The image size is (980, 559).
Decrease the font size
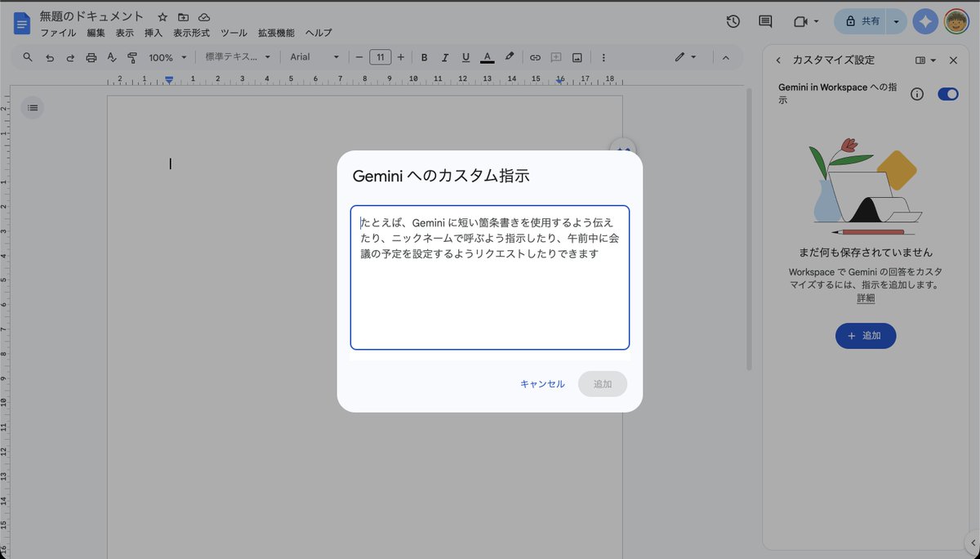(x=359, y=57)
